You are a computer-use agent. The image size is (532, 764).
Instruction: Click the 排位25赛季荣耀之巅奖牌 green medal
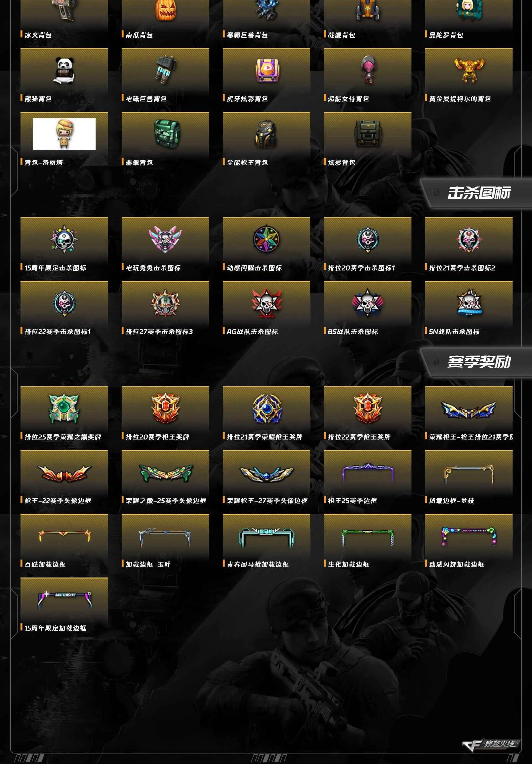tap(64, 408)
